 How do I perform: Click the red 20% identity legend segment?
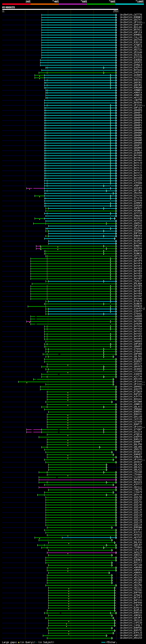click(x=16, y=4)
